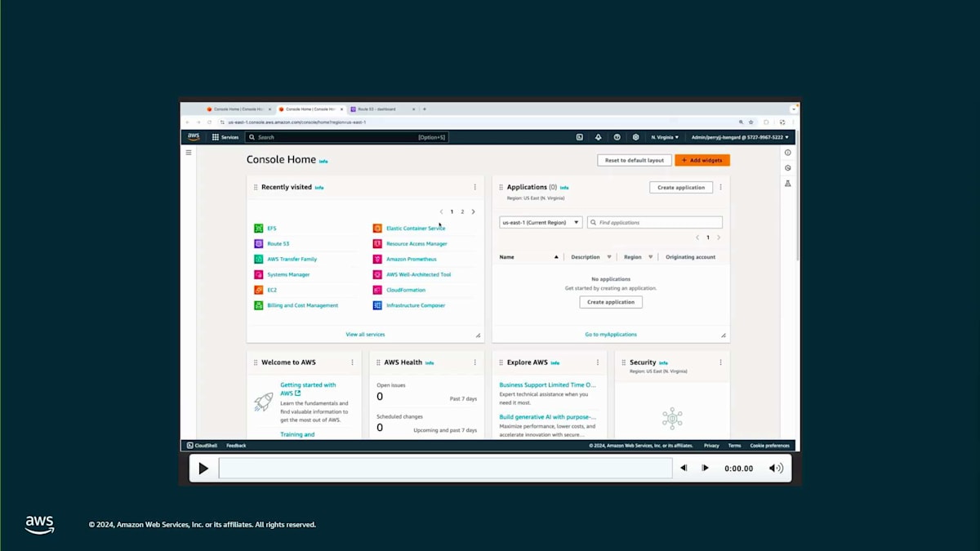Click the console search field
This screenshot has width=980, height=551.
pyautogui.click(x=347, y=137)
